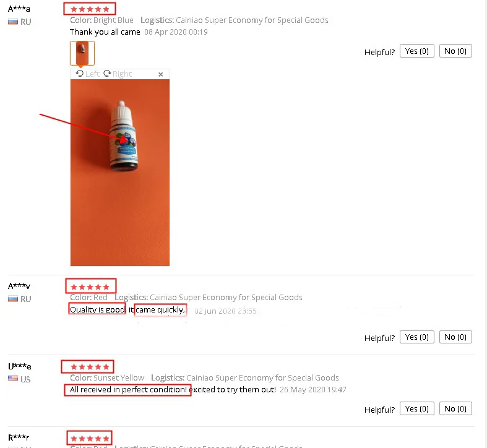487x448 pixels.
Task: Vote Yes (0) on A***v's review
Action: [x=417, y=337]
